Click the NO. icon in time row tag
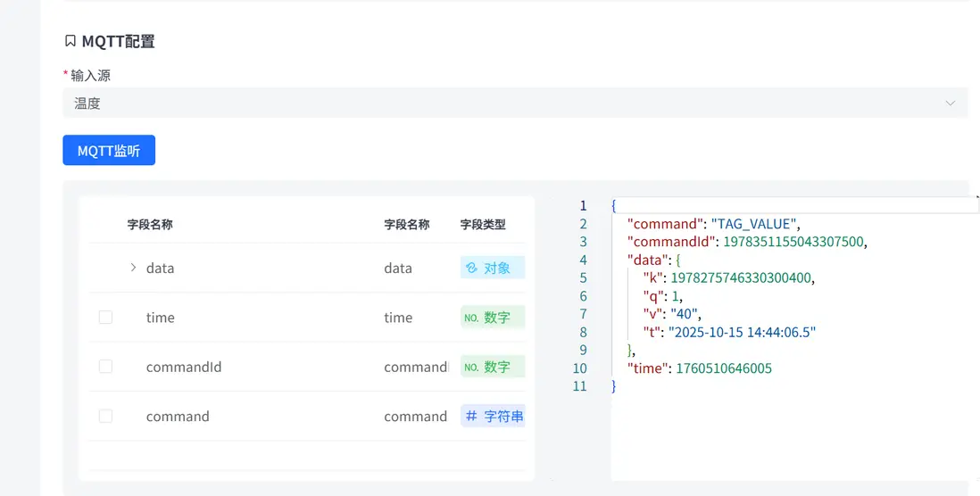The image size is (980, 496). point(471,318)
